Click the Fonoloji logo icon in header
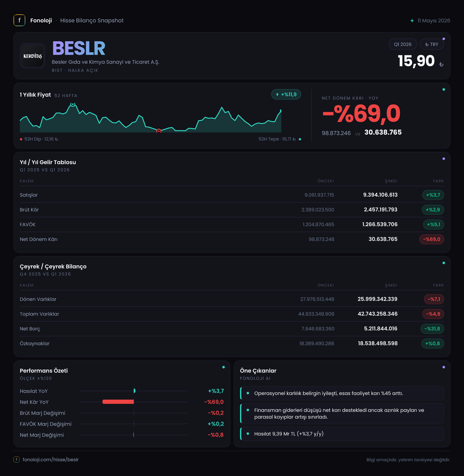The image size is (464, 476). point(19,20)
